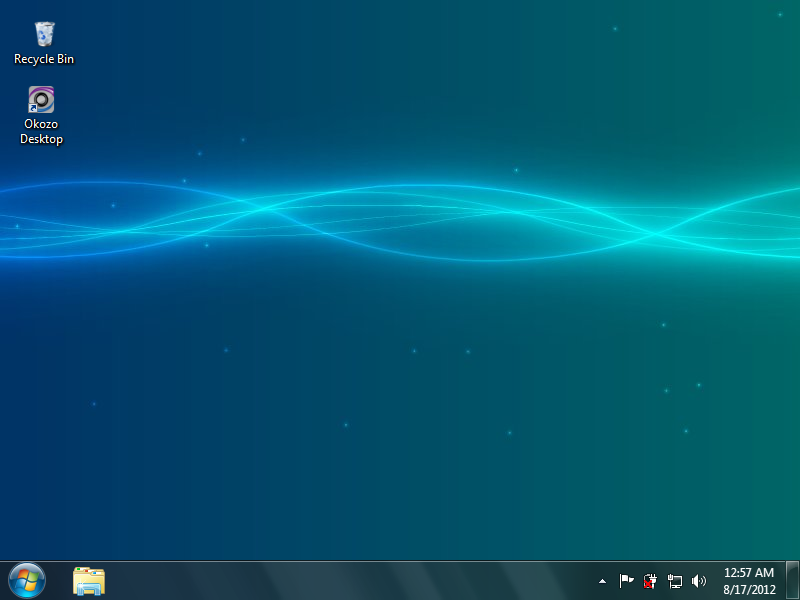Click the 8/17/2012 date text

coord(749,590)
